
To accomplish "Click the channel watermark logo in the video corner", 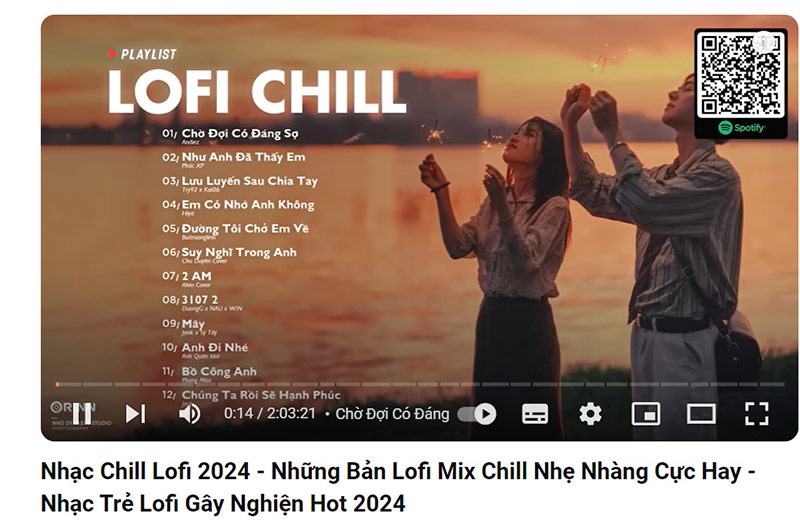I will 81,414.
